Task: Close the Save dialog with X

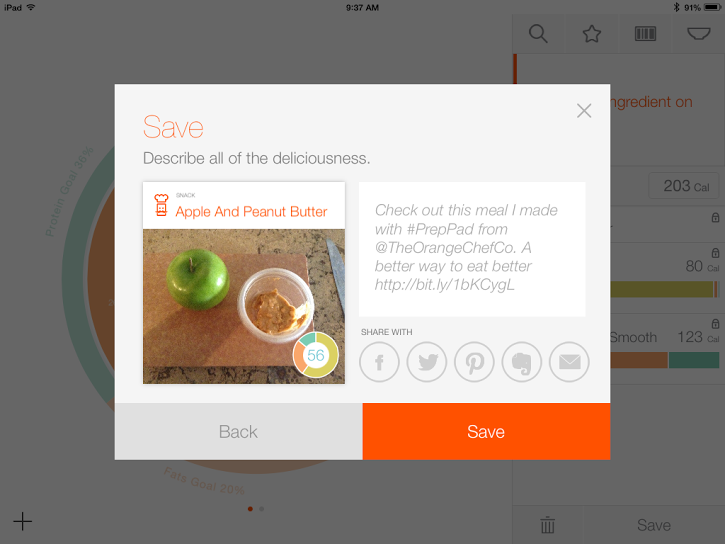Action: tap(584, 110)
